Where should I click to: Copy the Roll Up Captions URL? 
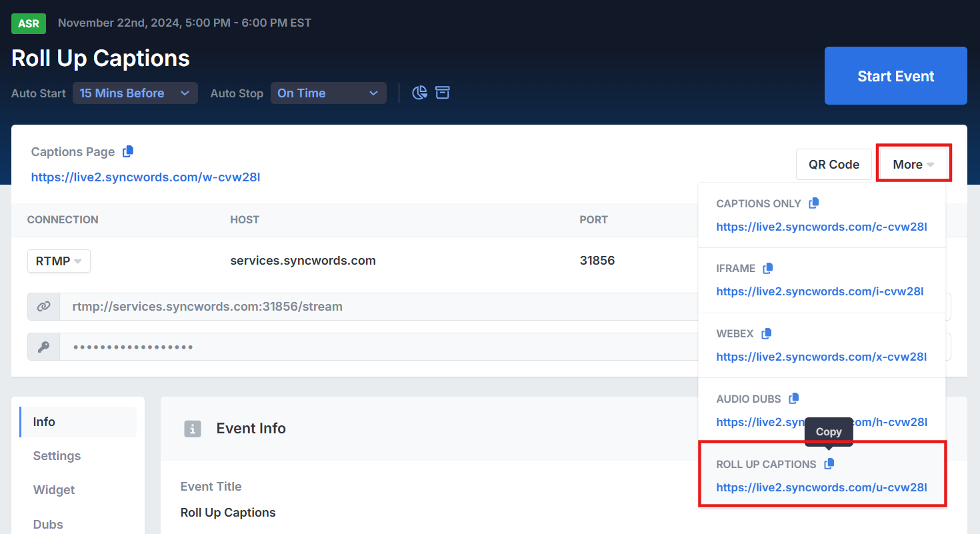coord(829,464)
